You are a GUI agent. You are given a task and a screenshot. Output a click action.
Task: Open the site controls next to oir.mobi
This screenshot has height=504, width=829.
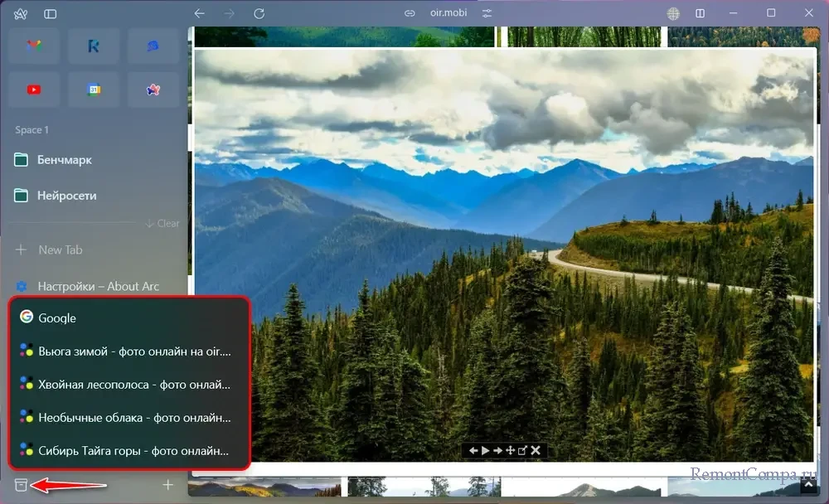[x=487, y=13]
